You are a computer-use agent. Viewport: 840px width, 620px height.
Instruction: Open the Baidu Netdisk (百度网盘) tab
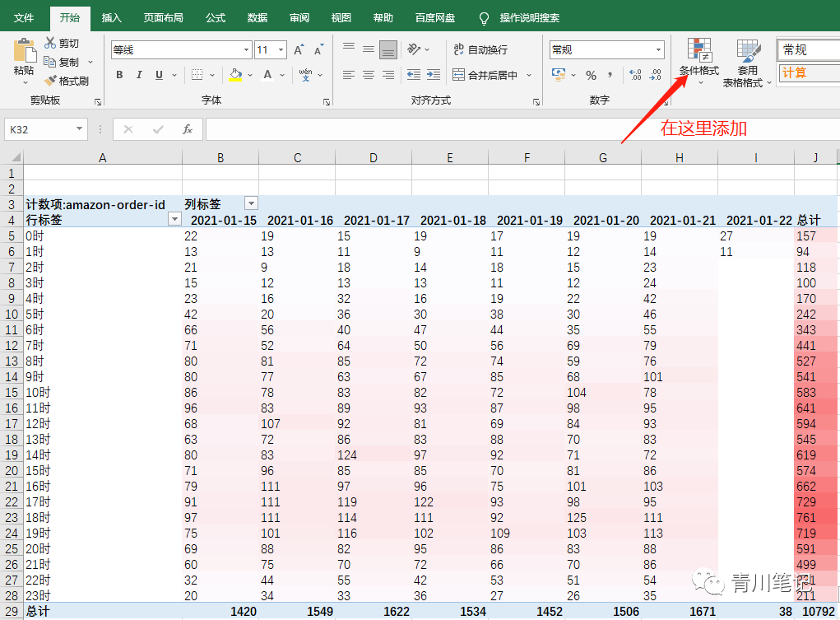coord(435,17)
